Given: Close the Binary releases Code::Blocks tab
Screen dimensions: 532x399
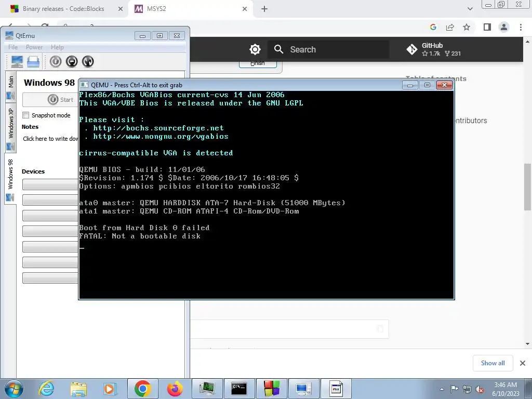Looking at the screenshot, I should pos(120,9).
